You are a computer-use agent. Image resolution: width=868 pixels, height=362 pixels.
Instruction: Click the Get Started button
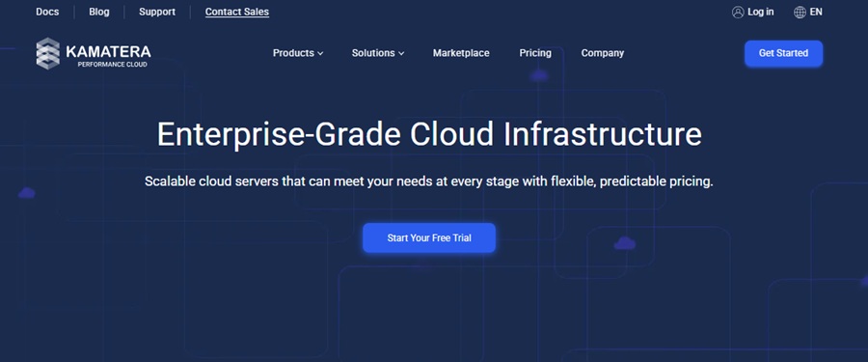click(783, 53)
